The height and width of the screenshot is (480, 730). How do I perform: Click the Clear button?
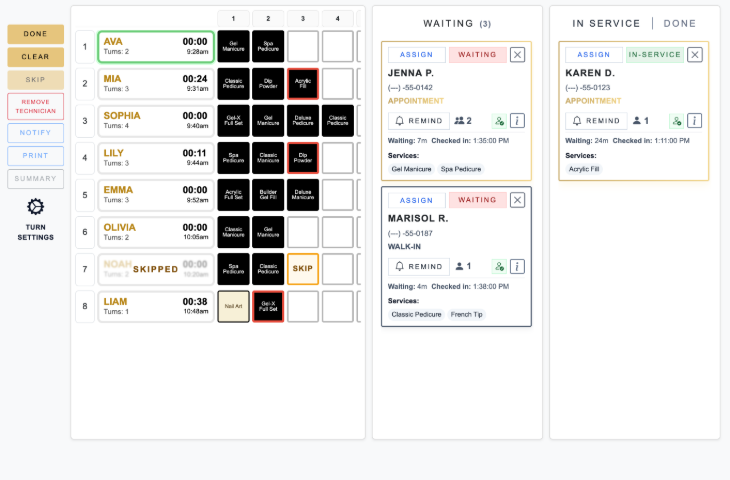click(35, 57)
